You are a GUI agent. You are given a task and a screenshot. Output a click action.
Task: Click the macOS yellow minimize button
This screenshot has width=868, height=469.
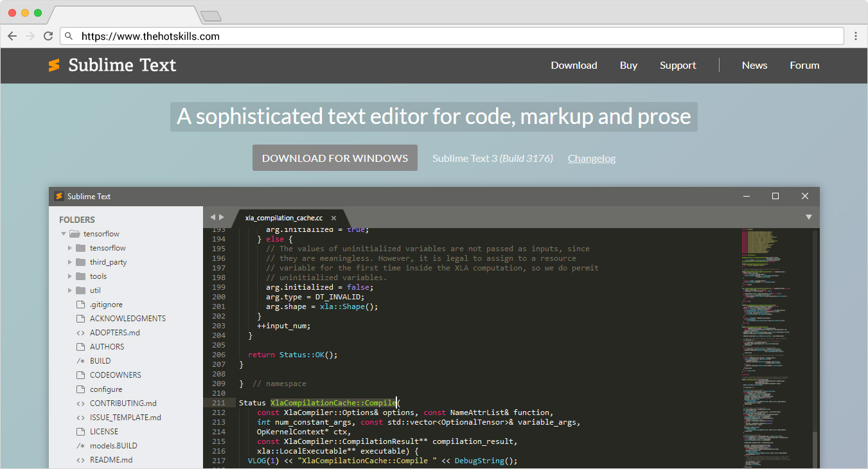[x=25, y=13]
